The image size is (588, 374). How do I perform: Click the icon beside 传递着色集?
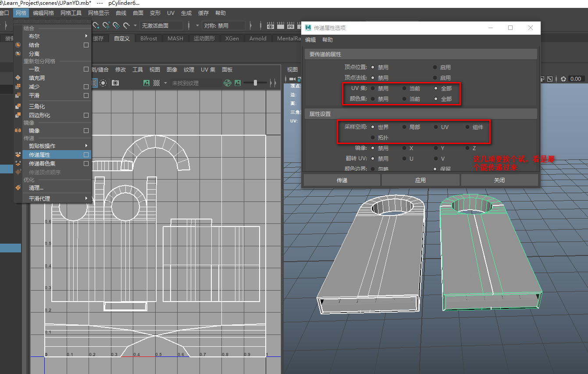pos(18,163)
